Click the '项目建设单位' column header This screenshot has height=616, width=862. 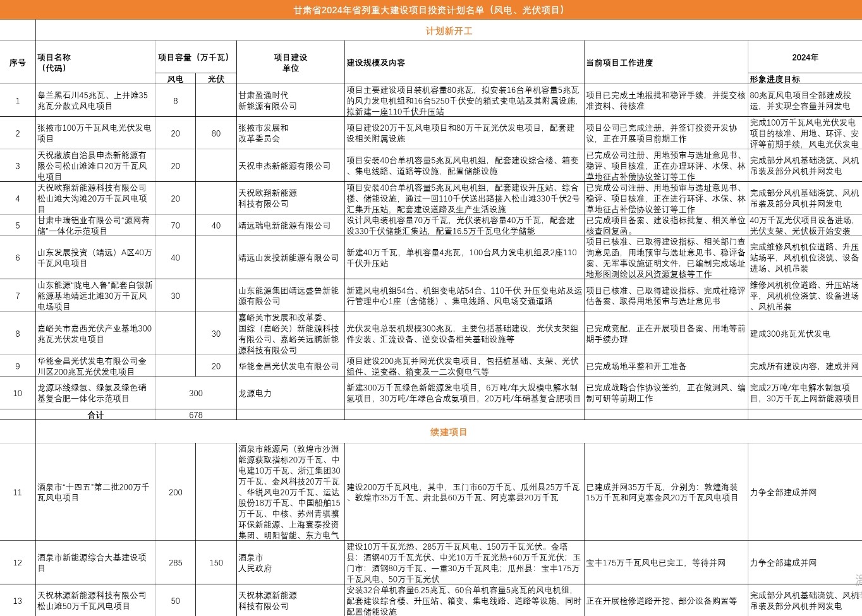(291, 63)
